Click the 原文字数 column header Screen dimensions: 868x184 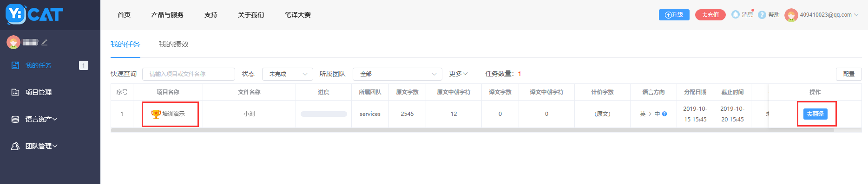click(408, 92)
